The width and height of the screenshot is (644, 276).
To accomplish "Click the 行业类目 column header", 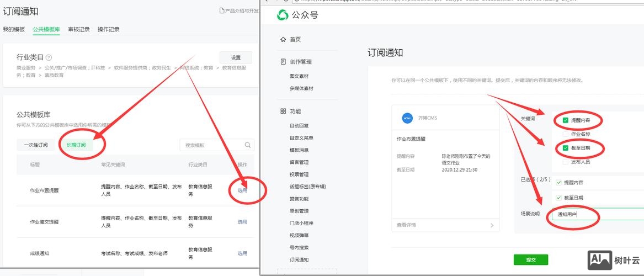I will [198, 164].
